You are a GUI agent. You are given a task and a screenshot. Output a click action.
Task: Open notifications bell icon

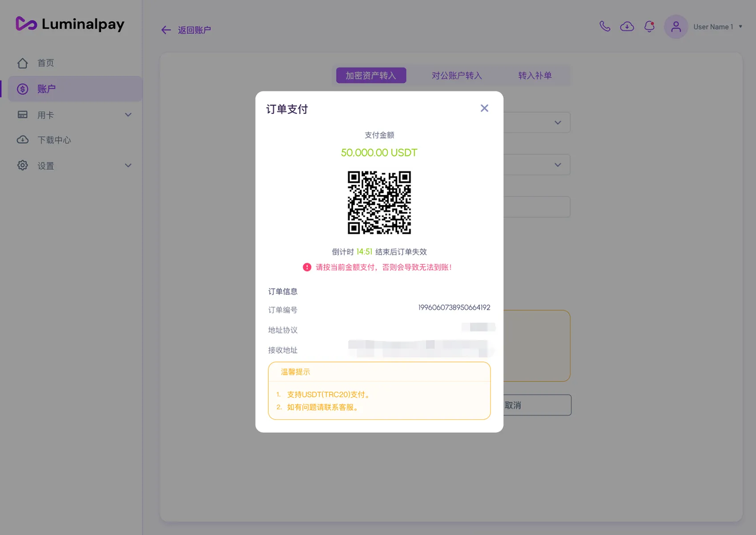pos(649,26)
